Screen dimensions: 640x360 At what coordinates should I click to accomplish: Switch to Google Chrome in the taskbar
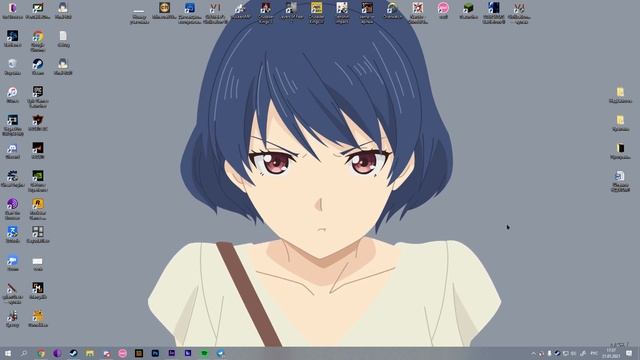41,353
